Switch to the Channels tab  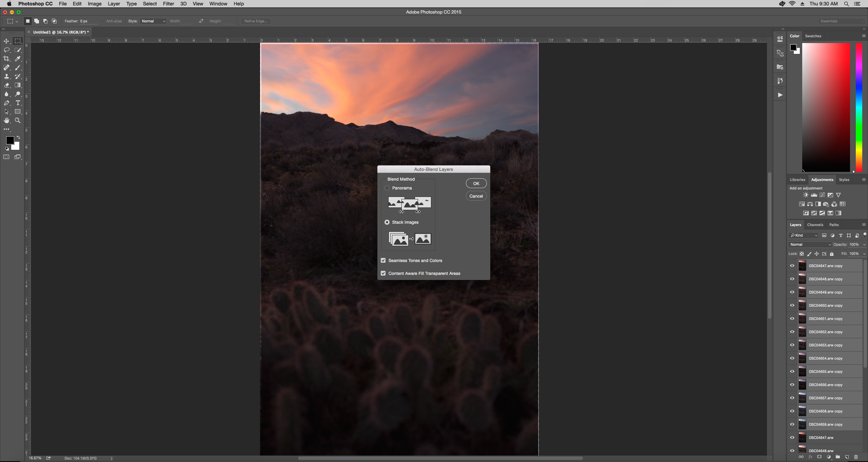click(815, 225)
